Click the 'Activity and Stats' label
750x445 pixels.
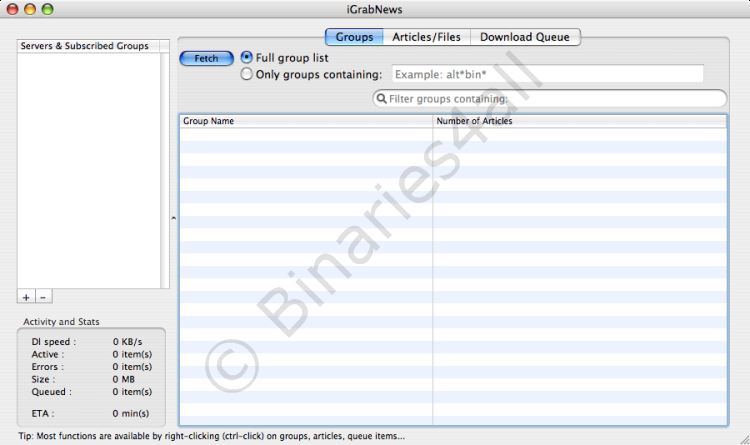(61, 322)
